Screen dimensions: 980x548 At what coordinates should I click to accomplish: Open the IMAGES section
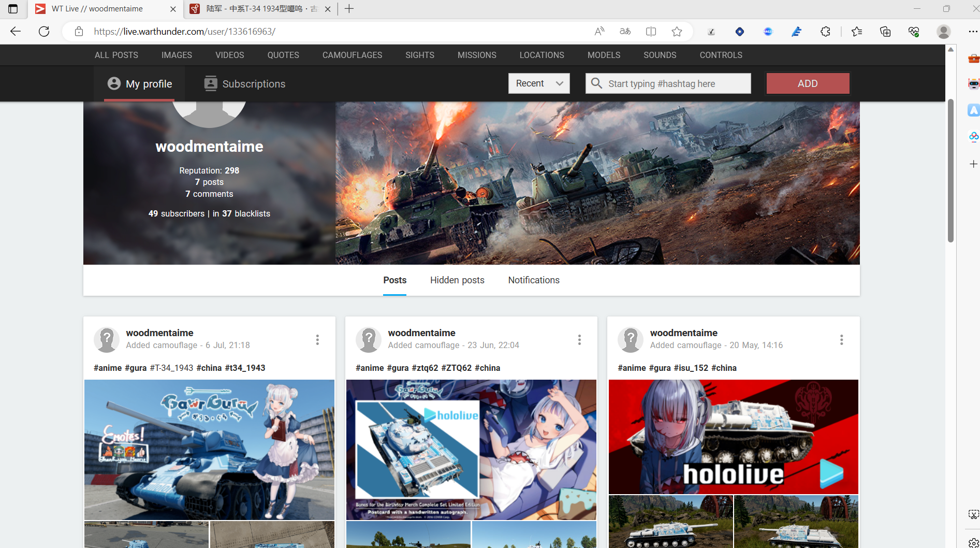(177, 55)
